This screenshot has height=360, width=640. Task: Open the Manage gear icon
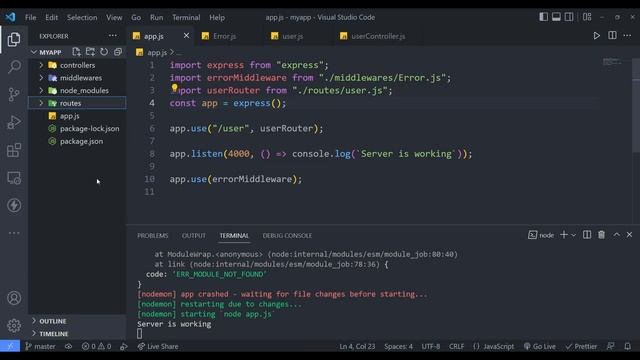click(14, 325)
